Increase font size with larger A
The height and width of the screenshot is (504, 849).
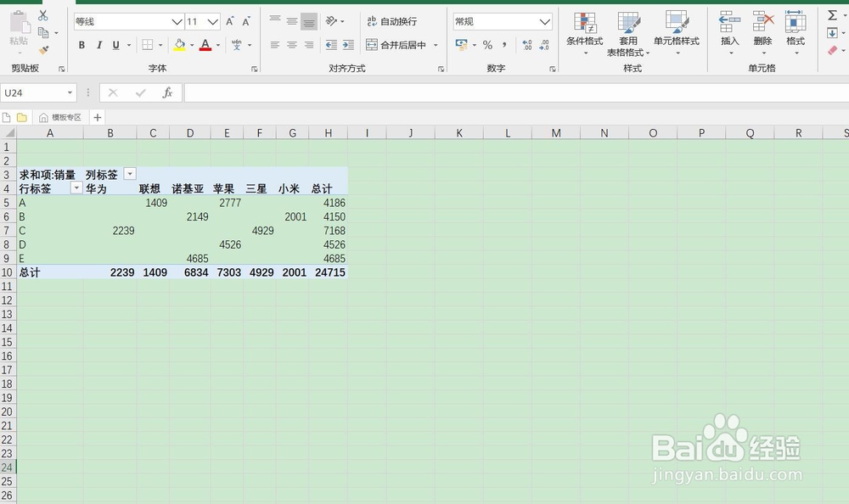[229, 22]
